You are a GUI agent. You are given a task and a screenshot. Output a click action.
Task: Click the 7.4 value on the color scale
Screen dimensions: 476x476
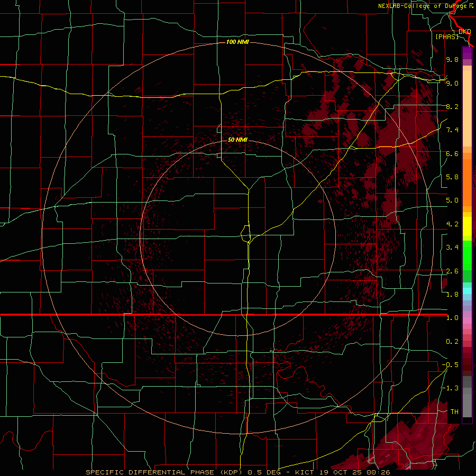[x=452, y=130]
